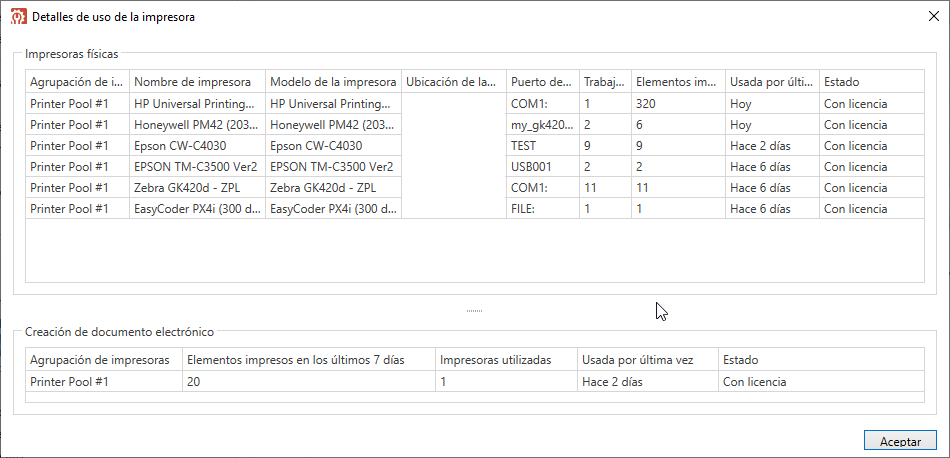Viewport: 950px width, 458px height.
Task: Click the application icon in title bar
Action: pos(19,16)
